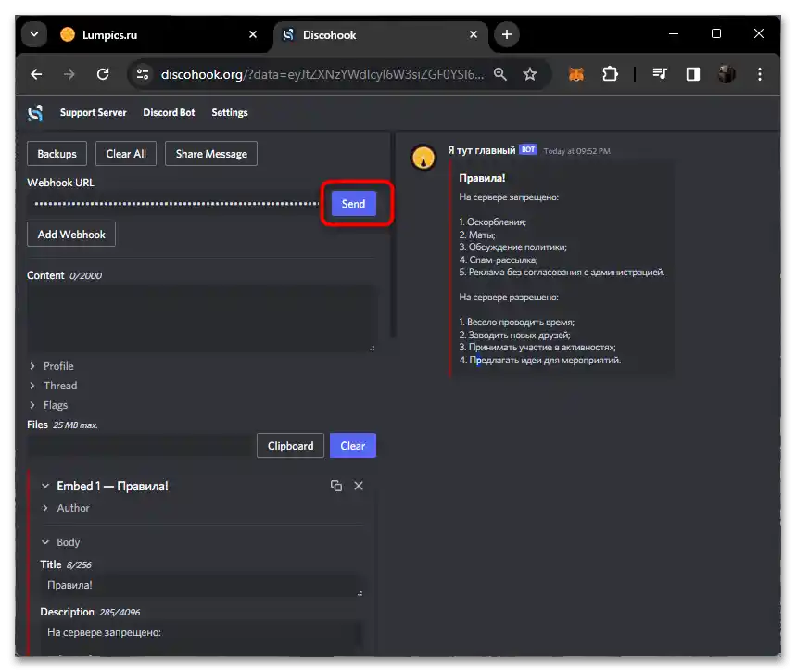This screenshot has width=796, height=672.
Task: Click the Discohook logo icon
Action: click(35, 113)
